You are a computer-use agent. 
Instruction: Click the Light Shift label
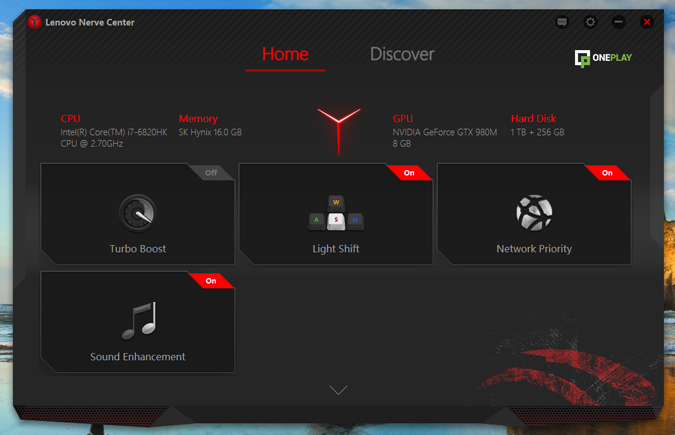(x=336, y=249)
